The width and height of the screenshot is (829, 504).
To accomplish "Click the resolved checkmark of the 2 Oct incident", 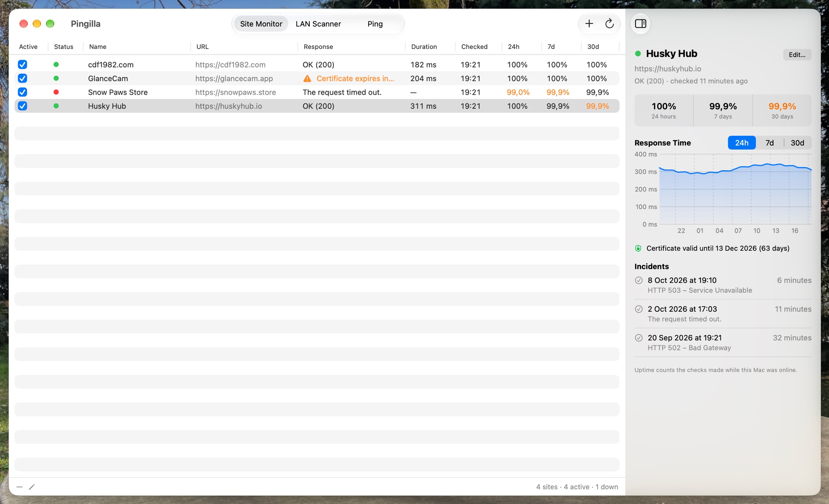I will (639, 309).
